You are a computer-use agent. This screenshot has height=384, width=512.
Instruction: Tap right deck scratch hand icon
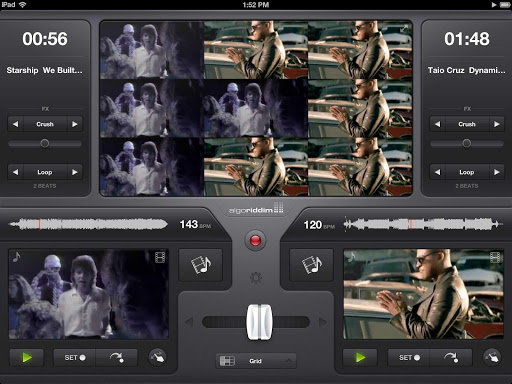coord(492,358)
